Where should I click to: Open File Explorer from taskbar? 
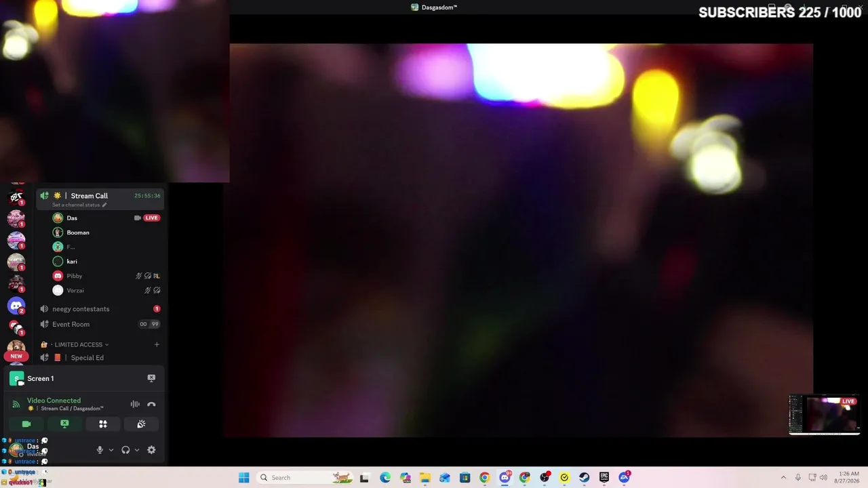425,478
